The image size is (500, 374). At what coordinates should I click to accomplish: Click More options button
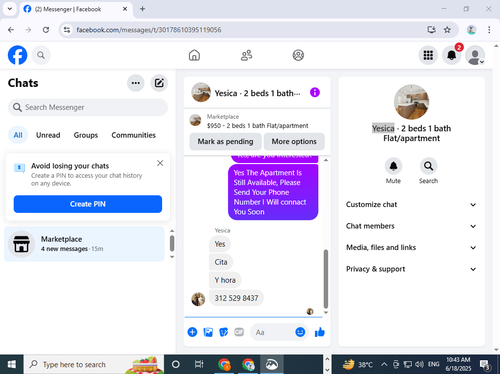coord(294,141)
